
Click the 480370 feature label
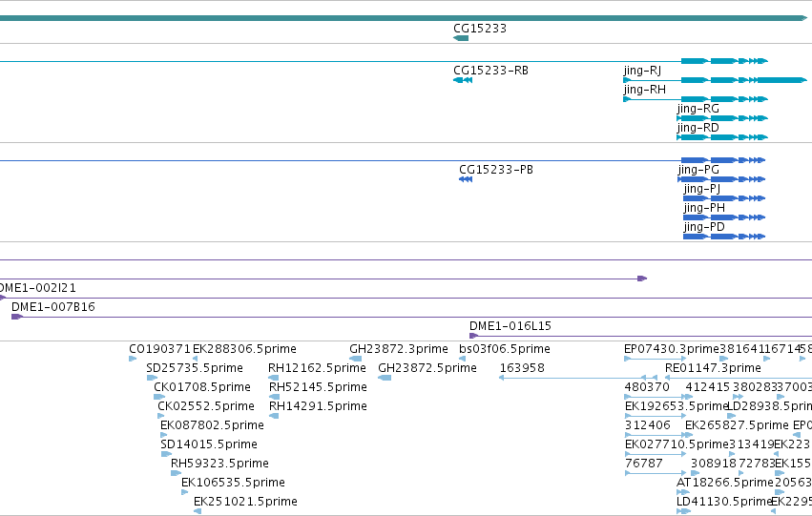click(x=647, y=387)
